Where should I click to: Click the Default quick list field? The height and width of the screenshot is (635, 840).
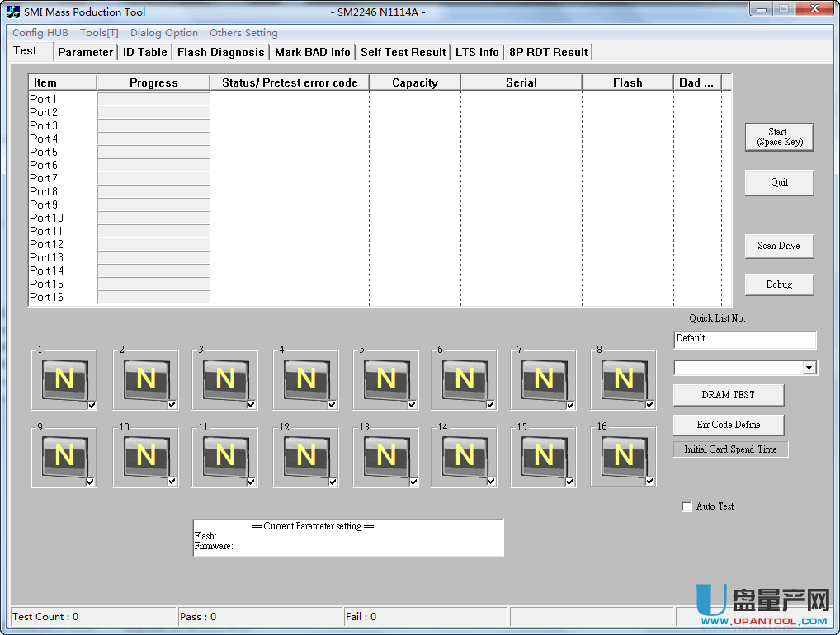pyautogui.click(x=743, y=339)
